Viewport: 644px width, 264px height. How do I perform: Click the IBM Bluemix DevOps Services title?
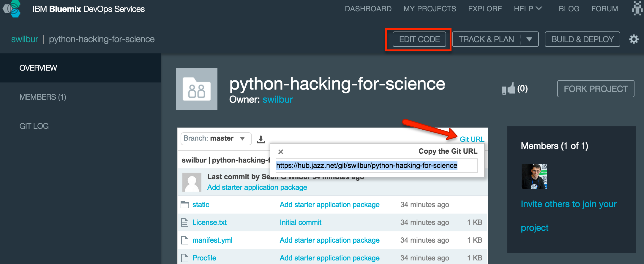click(x=89, y=9)
